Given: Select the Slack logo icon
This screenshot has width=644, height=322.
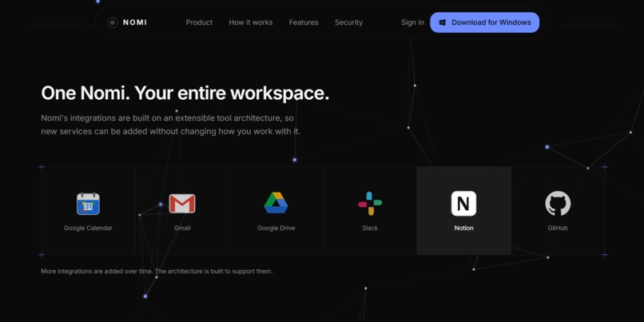Looking at the screenshot, I should point(370,204).
